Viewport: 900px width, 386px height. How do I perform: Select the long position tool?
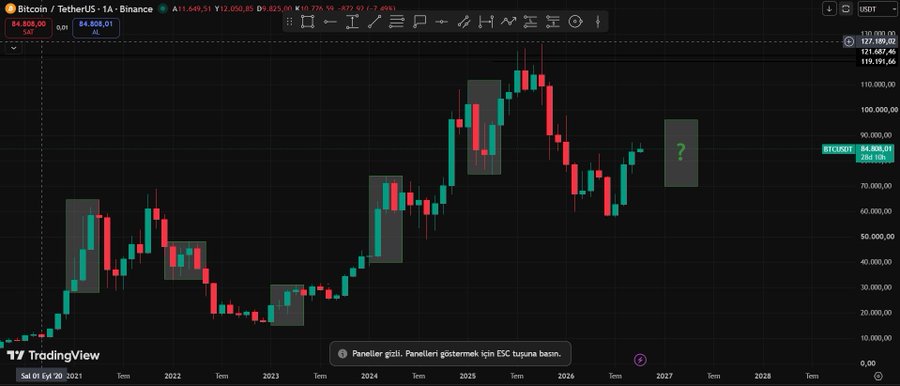pyautogui.click(x=530, y=22)
